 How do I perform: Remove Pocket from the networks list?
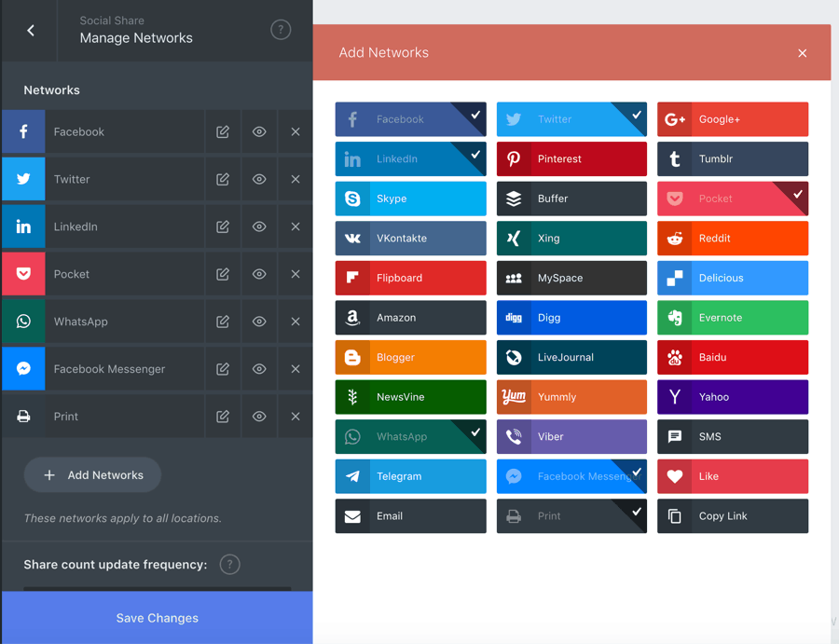pos(296,274)
